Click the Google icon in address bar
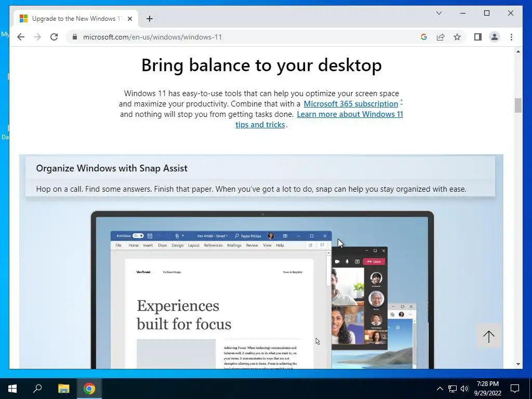Image resolution: width=532 pixels, height=399 pixels. pyautogui.click(x=424, y=37)
